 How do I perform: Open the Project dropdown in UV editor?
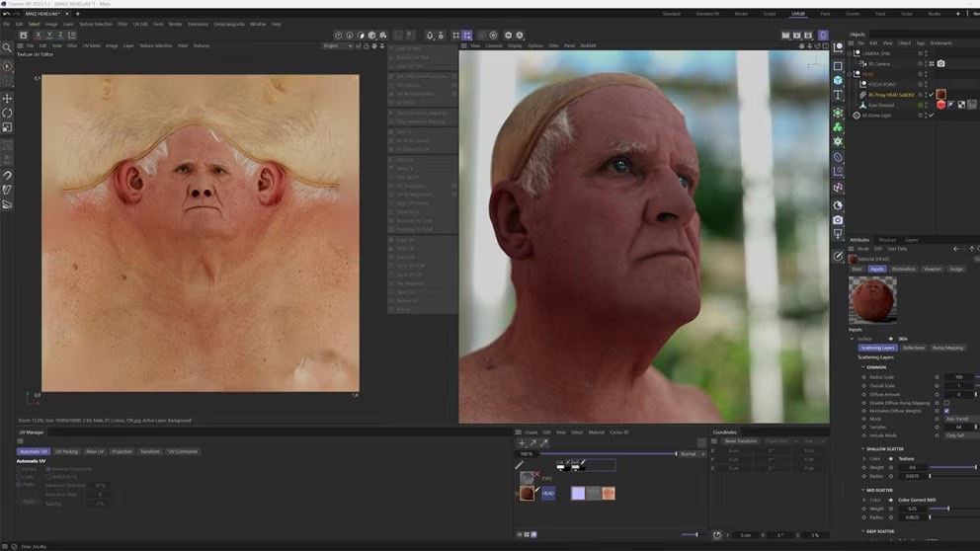[337, 45]
